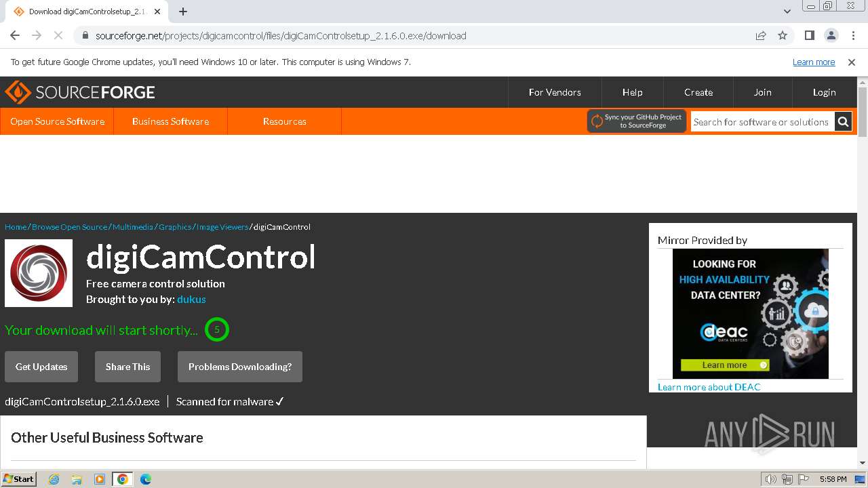Click Learn more in Chrome update bar
The image size is (868, 488).
point(814,62)
